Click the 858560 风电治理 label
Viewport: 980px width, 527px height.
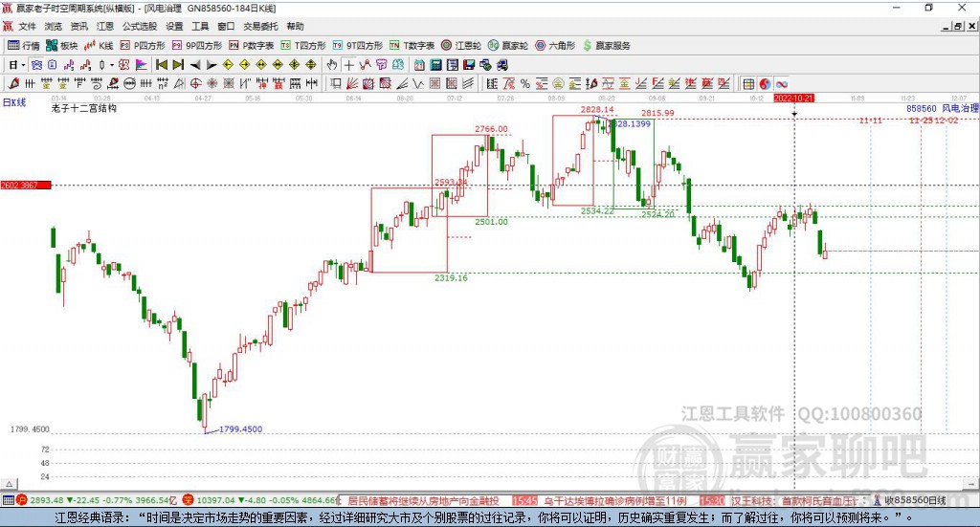pos(943,108)
